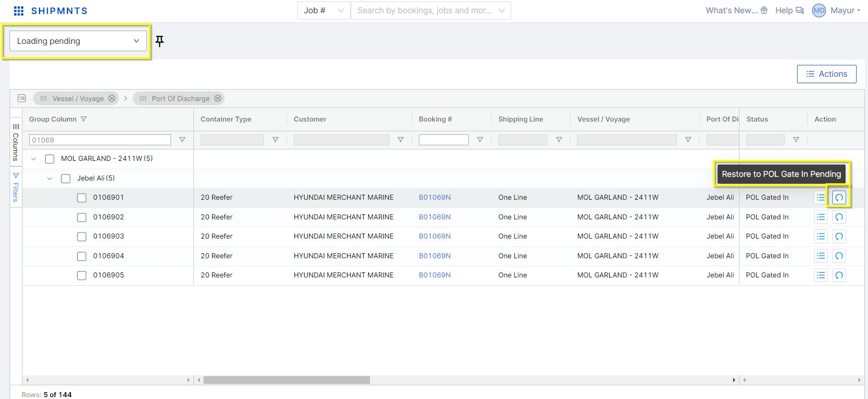This screenshot has width=868, height=399.
Task: Open the Filters side panel tab
Action: (x=16, y=187)
